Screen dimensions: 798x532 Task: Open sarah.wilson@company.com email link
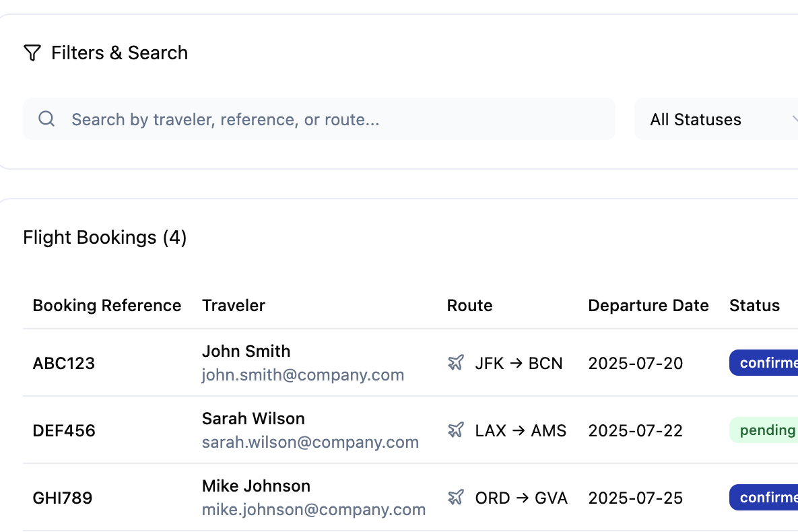click(310, 442)
